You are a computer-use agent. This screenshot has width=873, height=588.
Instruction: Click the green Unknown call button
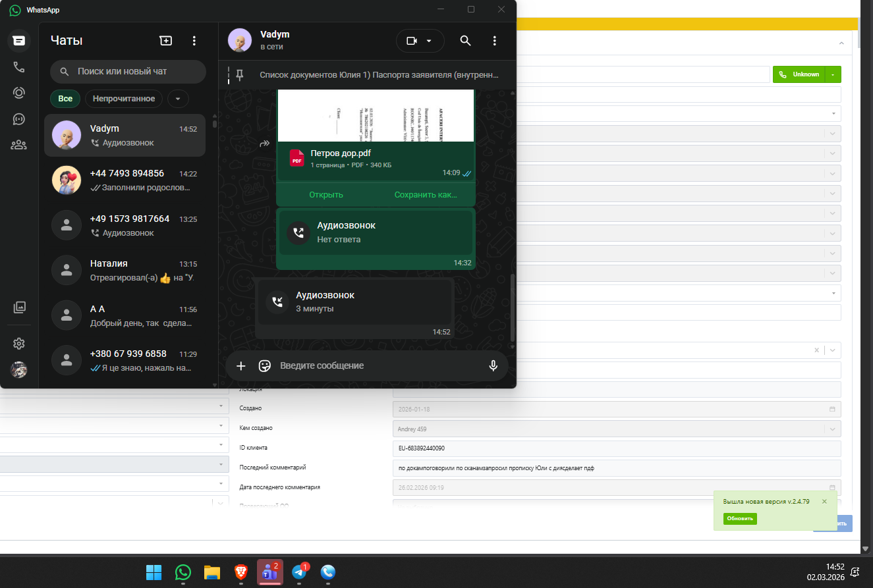pyautogui.click(x=799, y=74)
